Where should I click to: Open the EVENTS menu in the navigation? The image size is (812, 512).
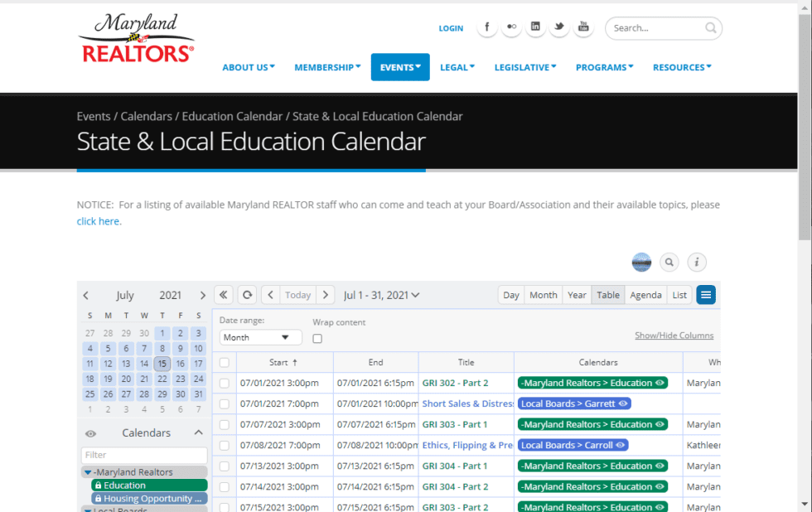pyautogui.click(x=400, y=67)
